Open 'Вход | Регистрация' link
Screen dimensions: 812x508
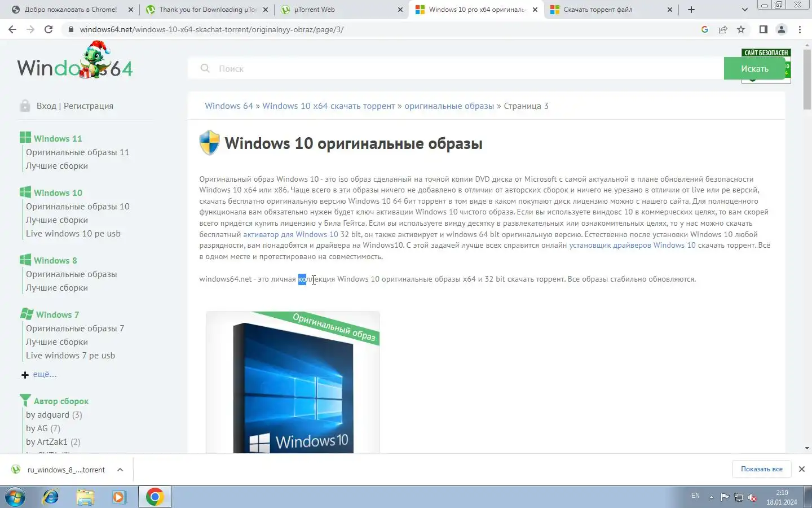[75, 106]
